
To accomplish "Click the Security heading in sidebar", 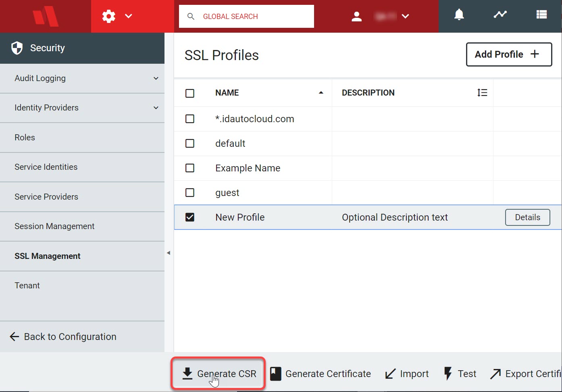I will pyautogui.click(x=48, y=48).
